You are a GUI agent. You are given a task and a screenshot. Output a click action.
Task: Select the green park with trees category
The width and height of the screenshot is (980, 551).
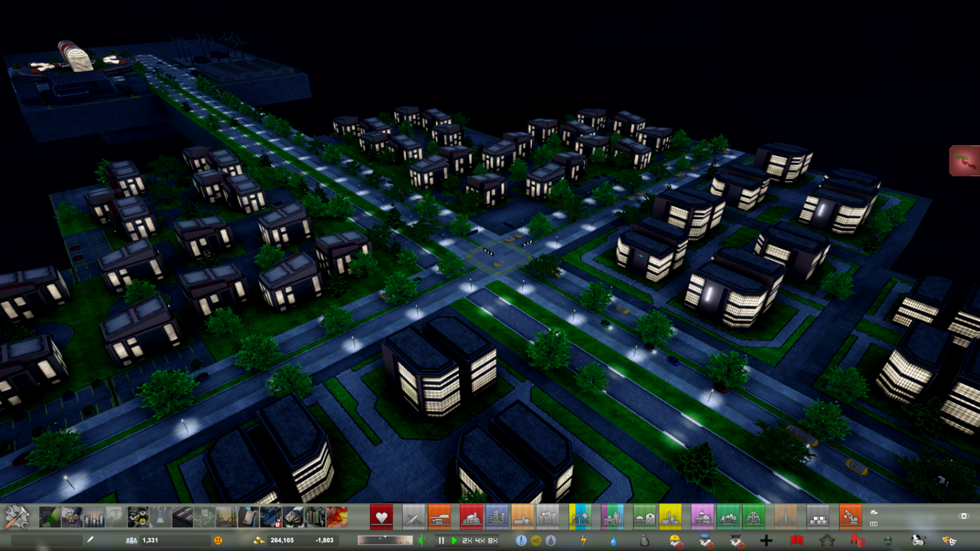click(727, 517)
